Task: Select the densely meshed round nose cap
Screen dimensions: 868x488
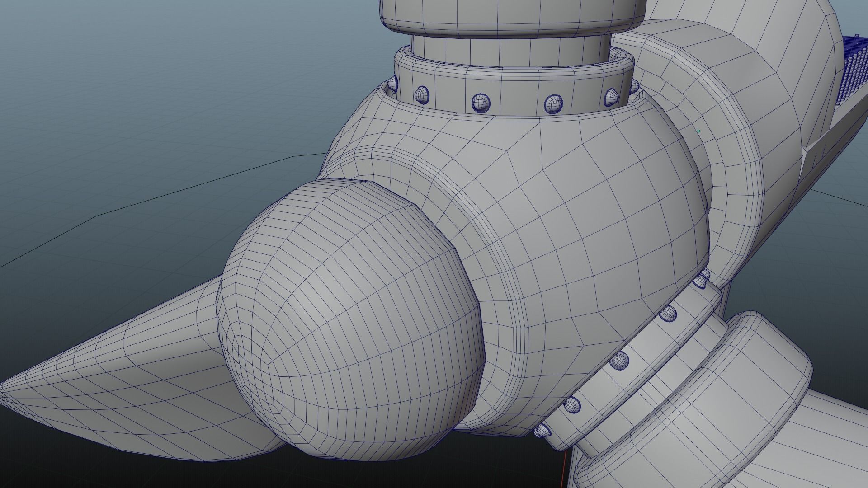Action: click(350, 319)
